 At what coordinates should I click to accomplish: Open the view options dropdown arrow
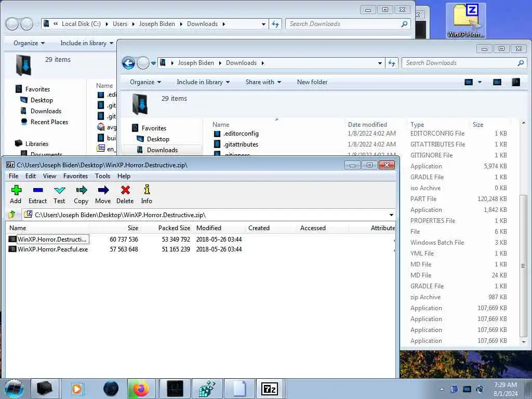pyautogui.click(x=480, y=82)
